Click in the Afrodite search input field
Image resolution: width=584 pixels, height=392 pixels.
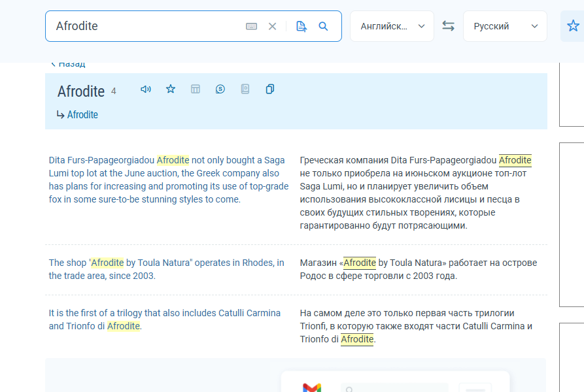(144, 26)
